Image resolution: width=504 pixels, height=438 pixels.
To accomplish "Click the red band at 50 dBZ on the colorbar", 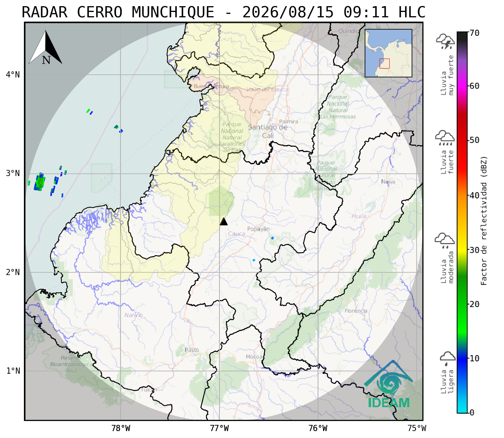I will [x=462, y=140].
